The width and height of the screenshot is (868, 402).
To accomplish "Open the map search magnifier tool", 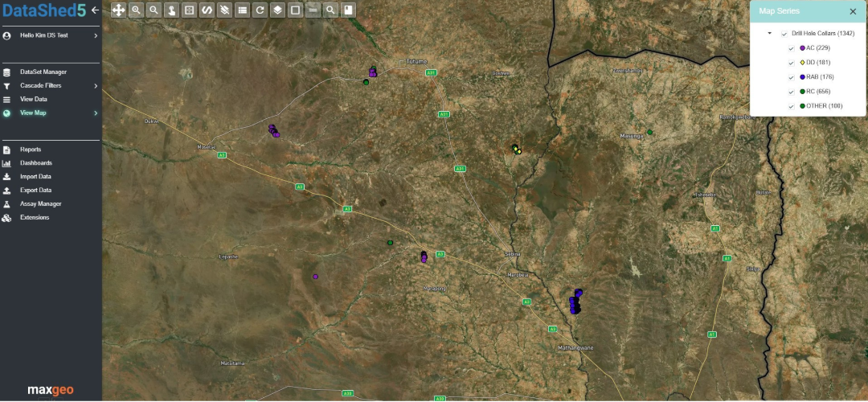I will tap(330, 10).
